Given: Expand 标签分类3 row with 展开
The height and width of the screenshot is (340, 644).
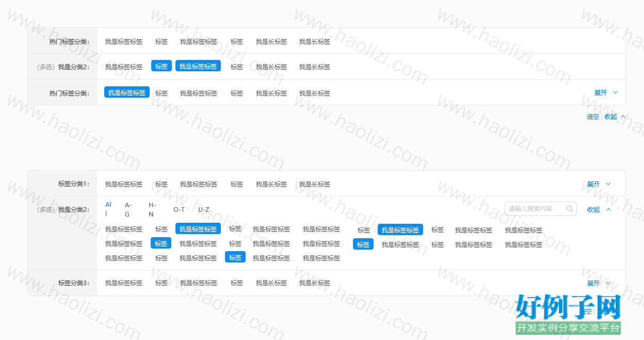Looking at the screenshot, I should tap(593, 283).
